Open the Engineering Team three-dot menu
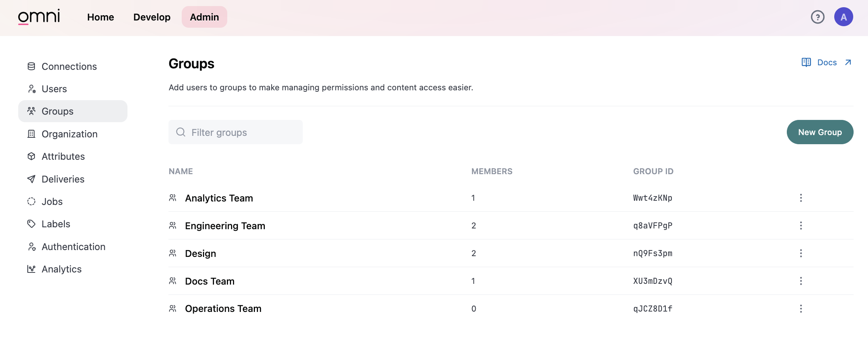 pos(801,225)
